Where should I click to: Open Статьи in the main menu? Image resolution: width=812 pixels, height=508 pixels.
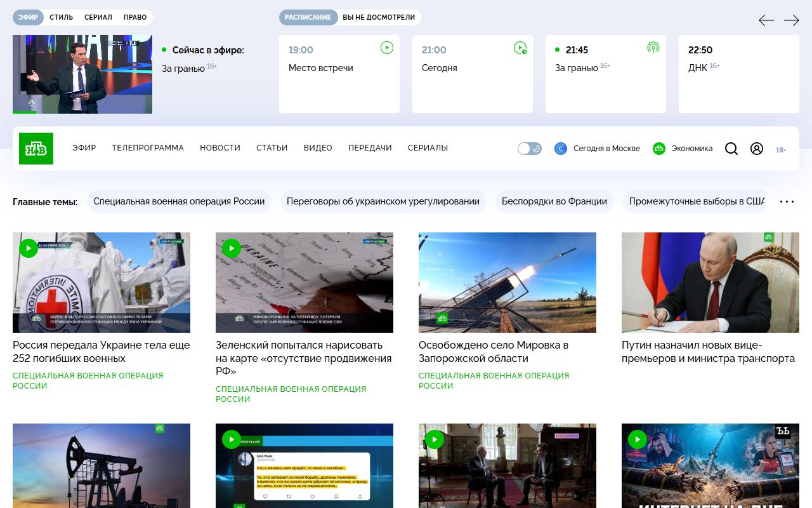coord(272,148)
